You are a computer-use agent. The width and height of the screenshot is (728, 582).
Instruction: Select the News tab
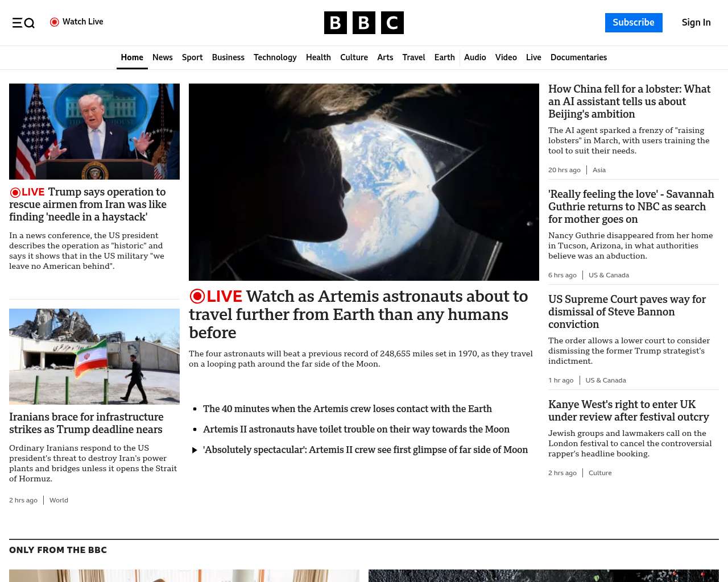(x=162, y=57)
